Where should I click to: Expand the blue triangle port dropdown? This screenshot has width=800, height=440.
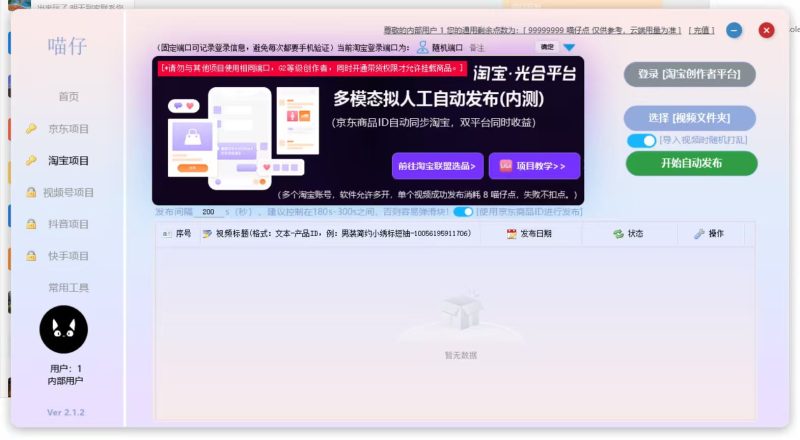[569, 47]
